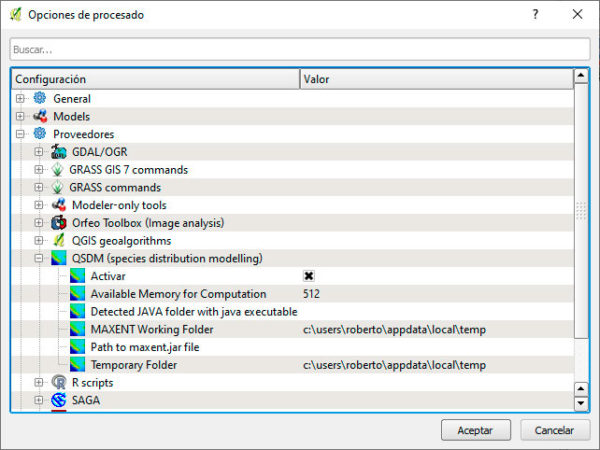
Task: Select the Available Memory for Computation label
Action: pyautogui.click(x=178, y=294)
